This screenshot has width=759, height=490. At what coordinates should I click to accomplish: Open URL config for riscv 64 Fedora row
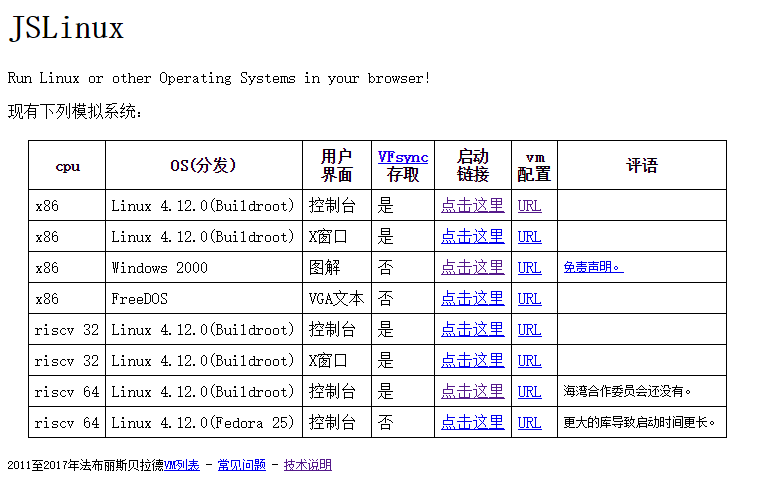(530, 423)
